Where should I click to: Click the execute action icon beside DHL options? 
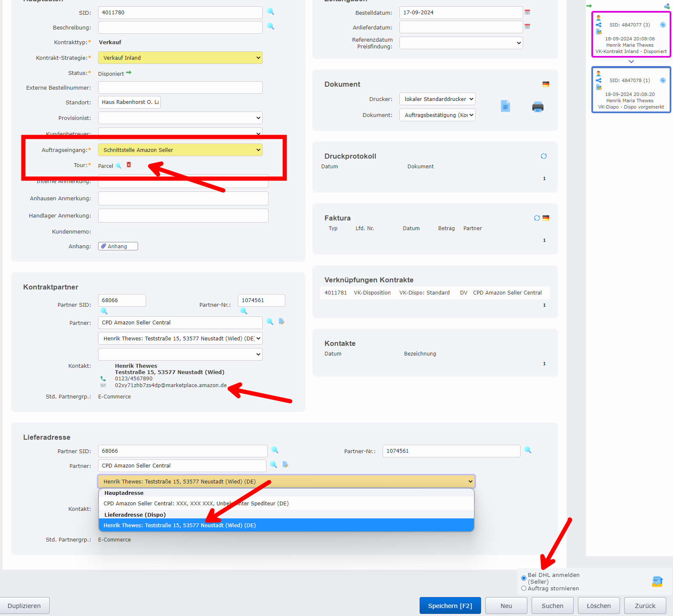tap(657, 581)
